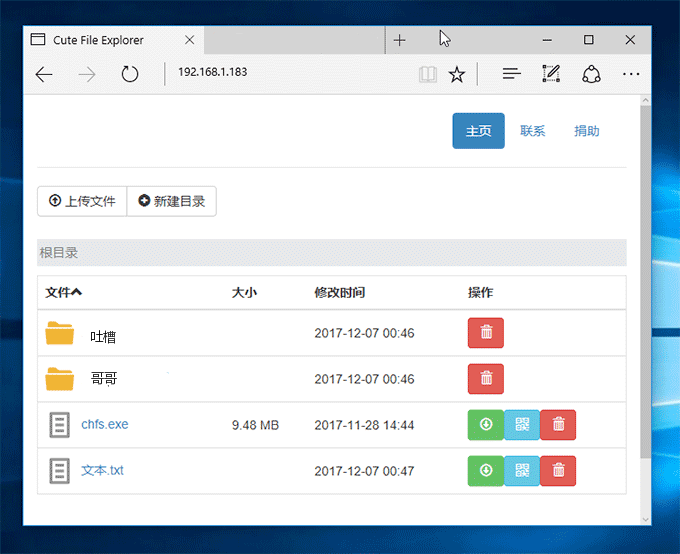Open the Share icon in toolbar
The width and height of the screenshot is (680, 554).
(x=591, y=74)
